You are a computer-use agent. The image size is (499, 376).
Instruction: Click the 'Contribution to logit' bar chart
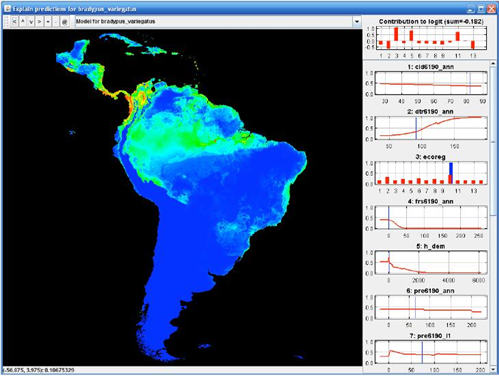click(431, 38)
